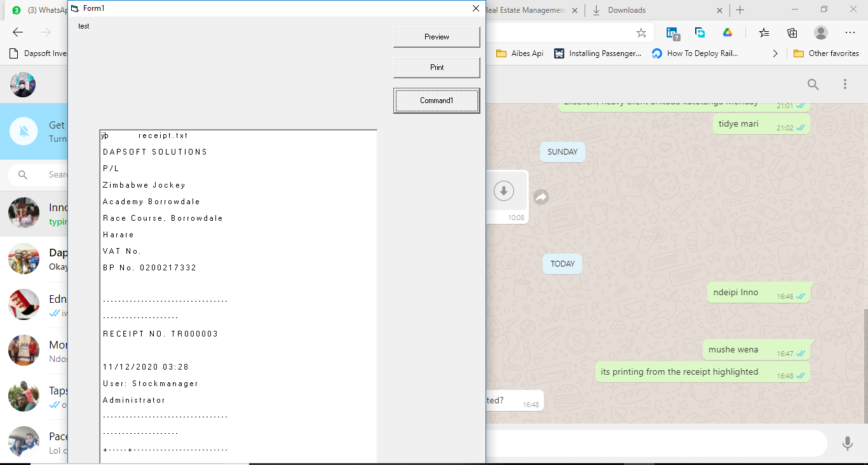Open the Dapsoft Inve bookmark

point(38,53)
